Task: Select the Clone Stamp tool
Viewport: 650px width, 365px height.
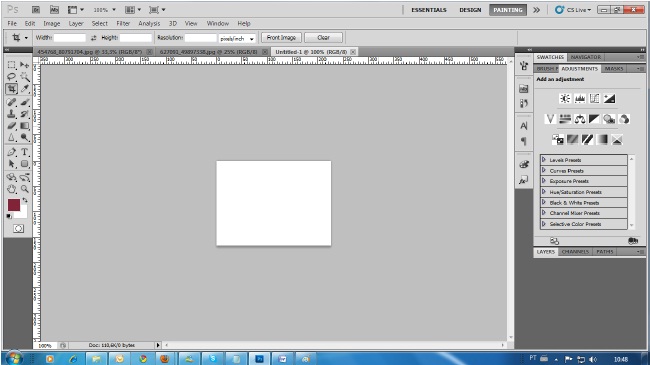Action: click(x=12, y=114)
